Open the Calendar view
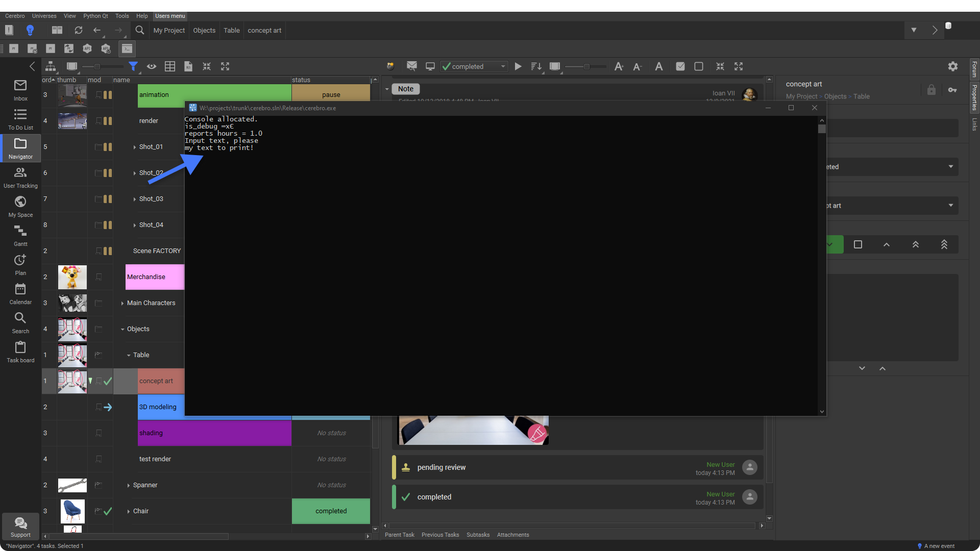The image size is (980, 551). click(20, 294)
